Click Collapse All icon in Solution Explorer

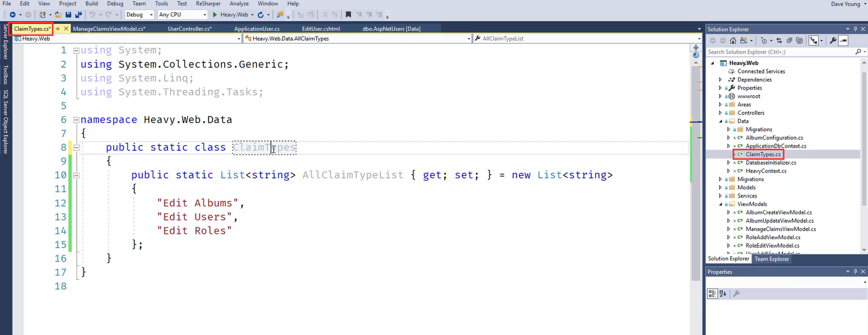pyautogui.click(x=789, y=41)
